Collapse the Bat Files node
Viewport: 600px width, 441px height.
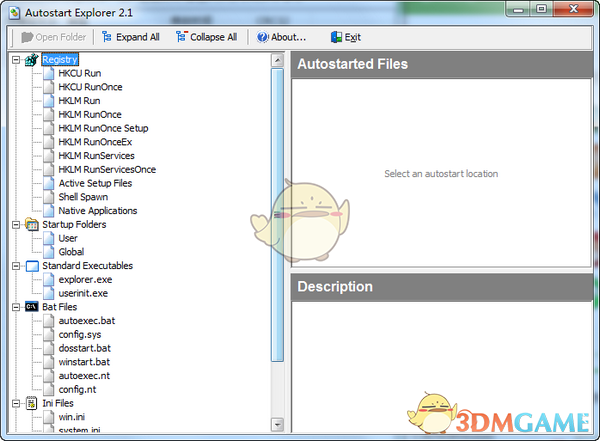(16, 307)
